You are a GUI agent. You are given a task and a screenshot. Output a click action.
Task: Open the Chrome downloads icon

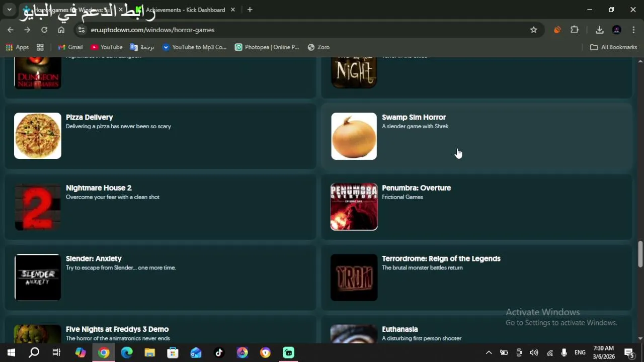click(600, 30)
